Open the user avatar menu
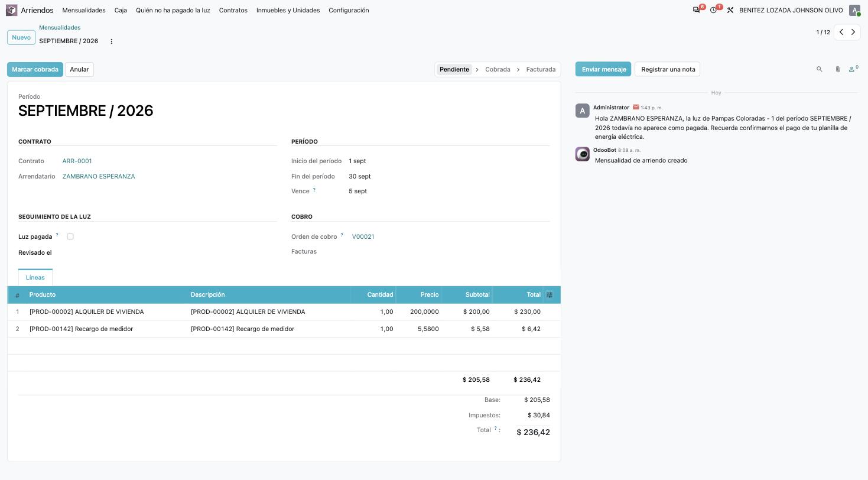 [854, 10]
